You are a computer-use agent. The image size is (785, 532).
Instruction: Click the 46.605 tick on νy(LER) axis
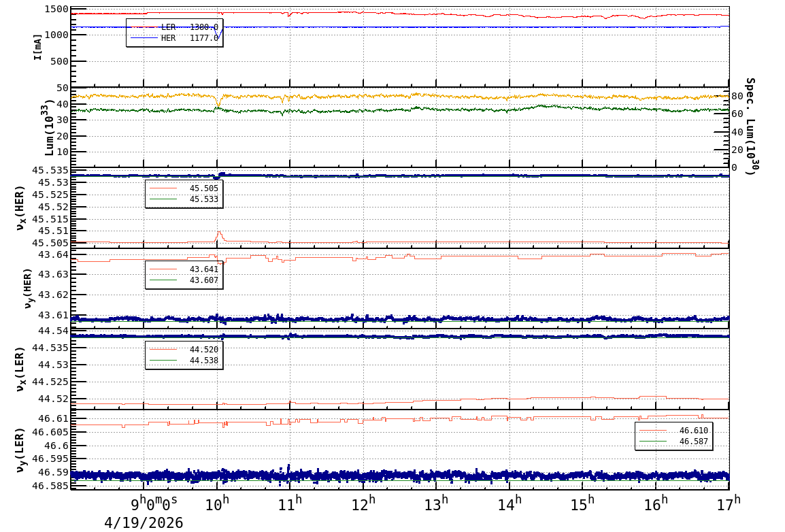(x=50, y=433)
